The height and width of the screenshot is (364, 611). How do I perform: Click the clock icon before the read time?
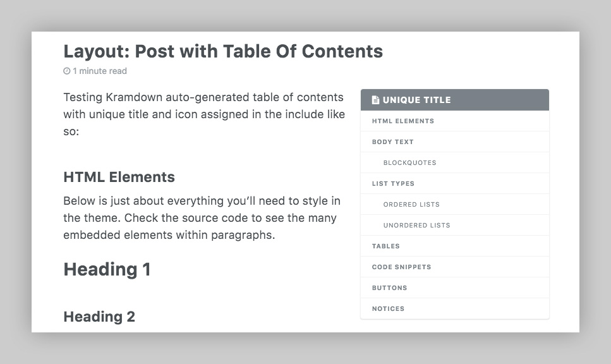coord(66,71)
